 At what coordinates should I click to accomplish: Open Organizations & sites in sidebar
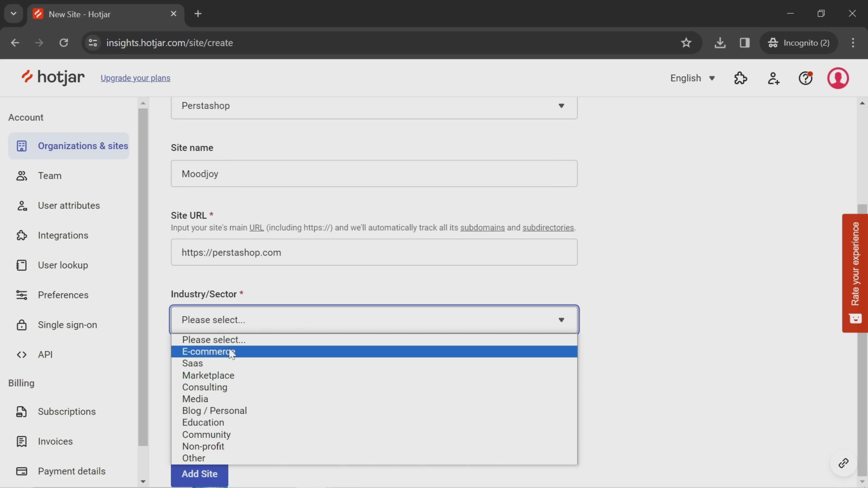[69, 146]
